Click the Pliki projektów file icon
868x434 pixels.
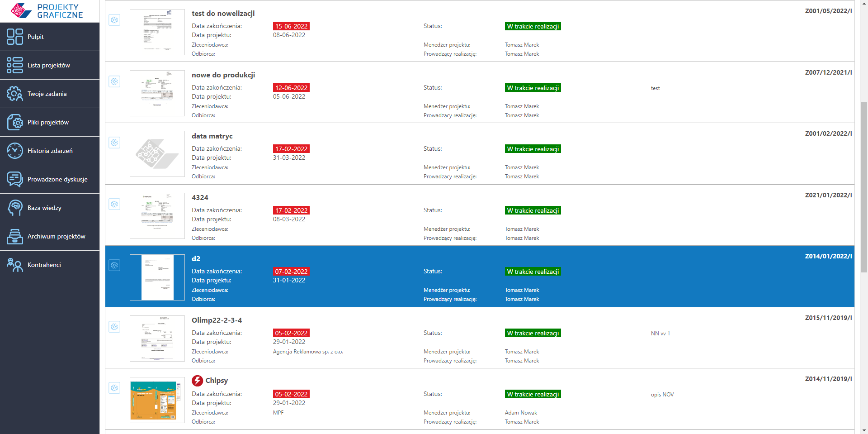[14, 122]
